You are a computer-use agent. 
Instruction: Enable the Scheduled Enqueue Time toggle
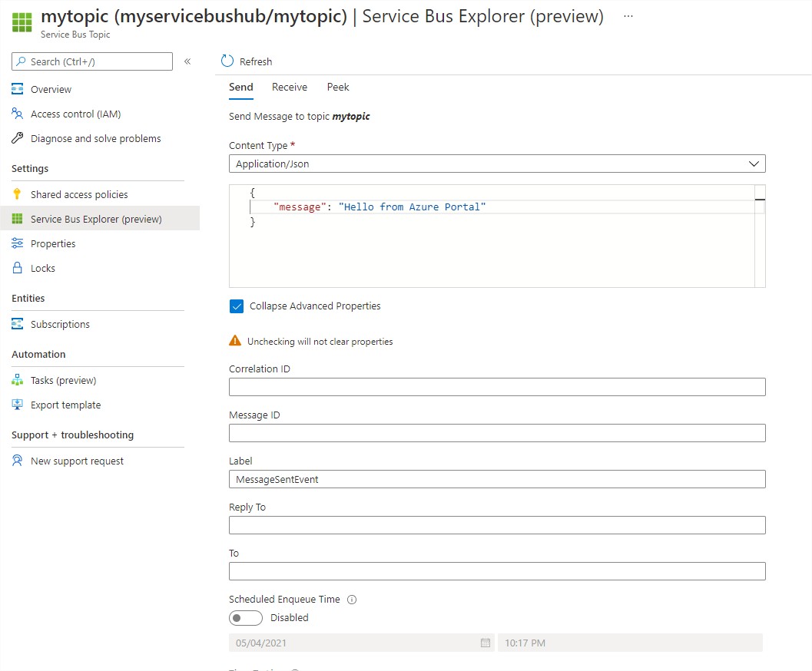[x=245, y=618]
